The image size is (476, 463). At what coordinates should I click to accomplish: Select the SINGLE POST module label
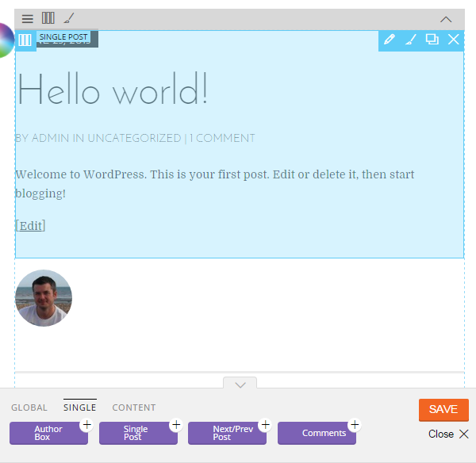[63, 36]
